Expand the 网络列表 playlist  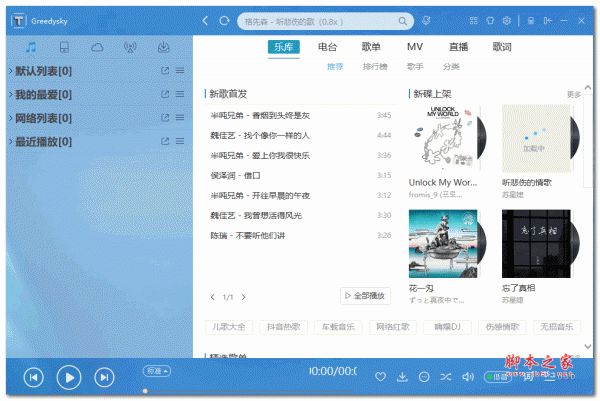[x=11, y=118]
